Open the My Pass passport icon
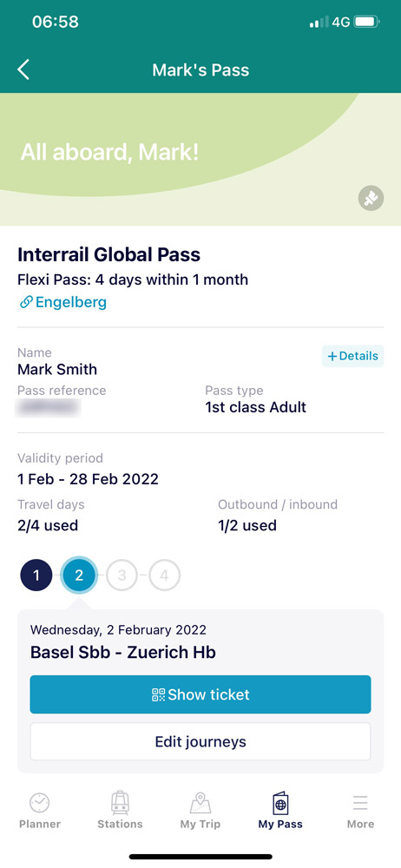The image size is (401, 868). pyautogui.click(x=281, y=802)
